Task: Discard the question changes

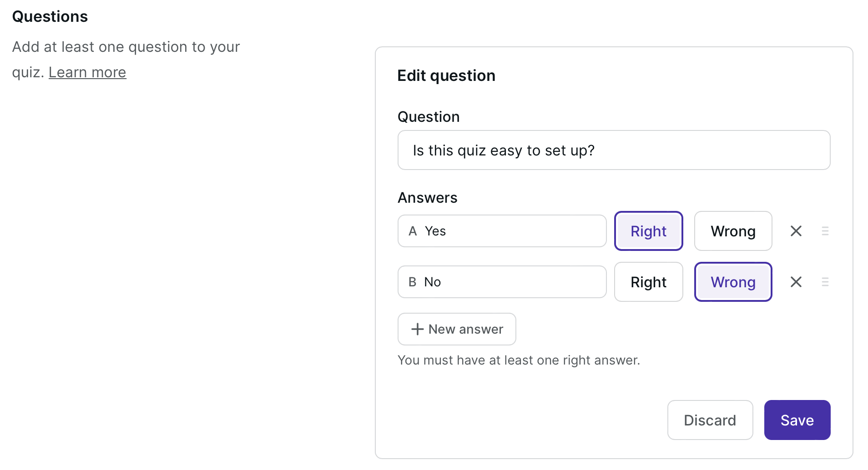Action: click(x=710, y=420)
